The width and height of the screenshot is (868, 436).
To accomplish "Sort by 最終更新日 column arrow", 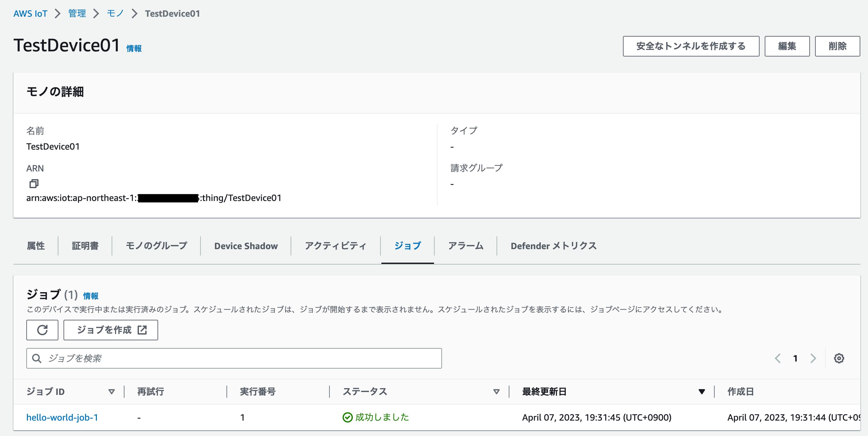I will 702,391.
